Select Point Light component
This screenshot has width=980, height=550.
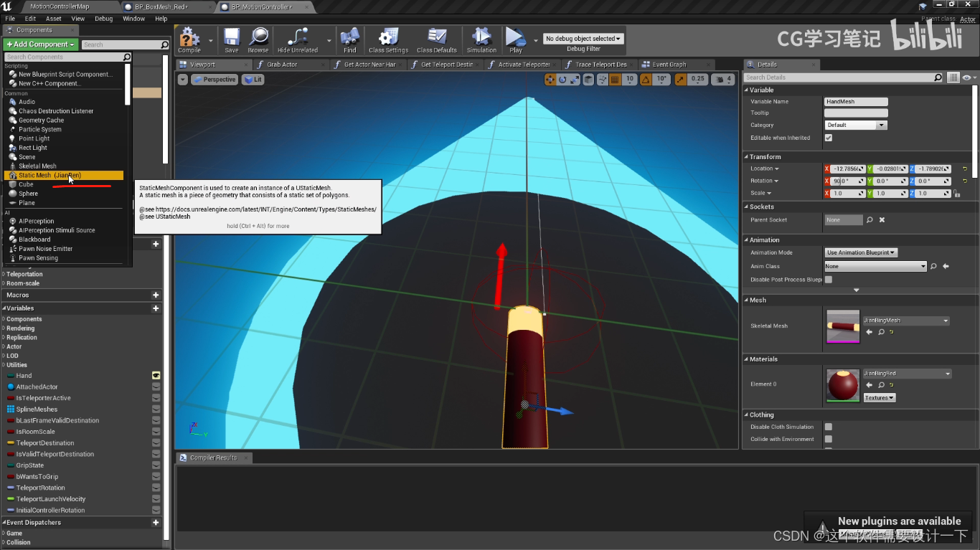click(x=34, y=138)
